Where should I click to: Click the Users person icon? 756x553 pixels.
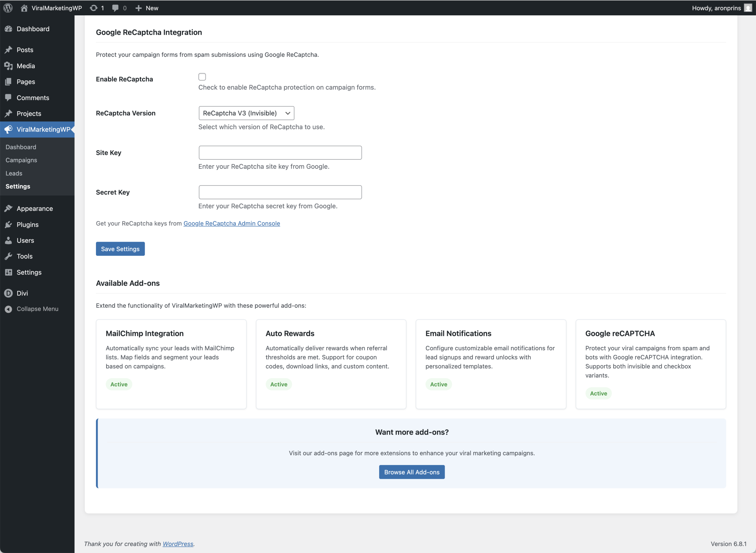coord(8,240)
